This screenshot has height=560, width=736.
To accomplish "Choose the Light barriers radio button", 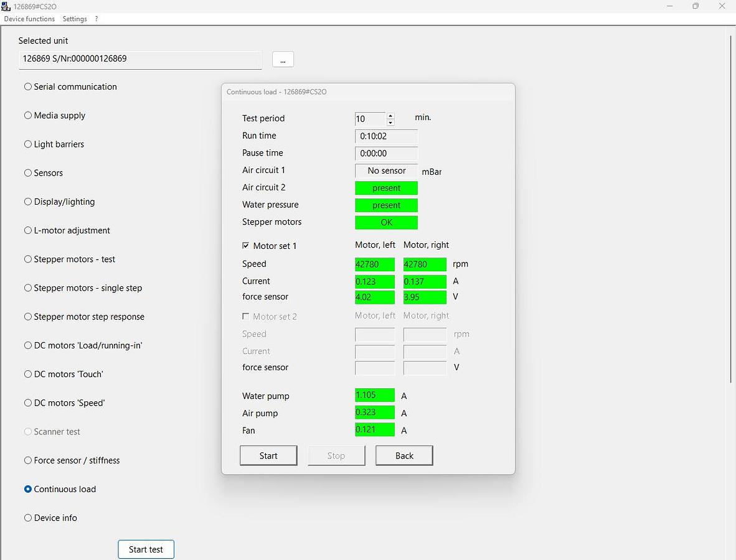I will (x=28, y=144).
